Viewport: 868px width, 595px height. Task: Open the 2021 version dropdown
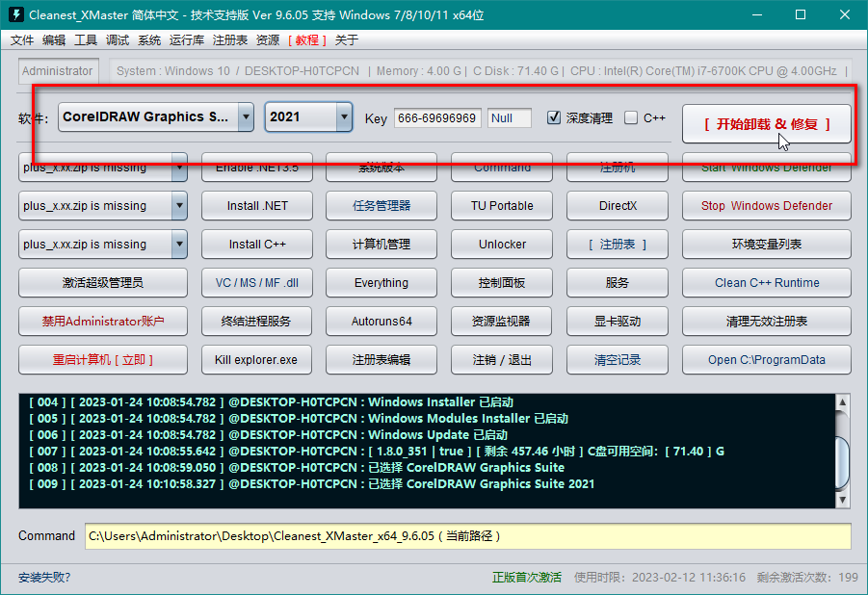tap(344, 116)
